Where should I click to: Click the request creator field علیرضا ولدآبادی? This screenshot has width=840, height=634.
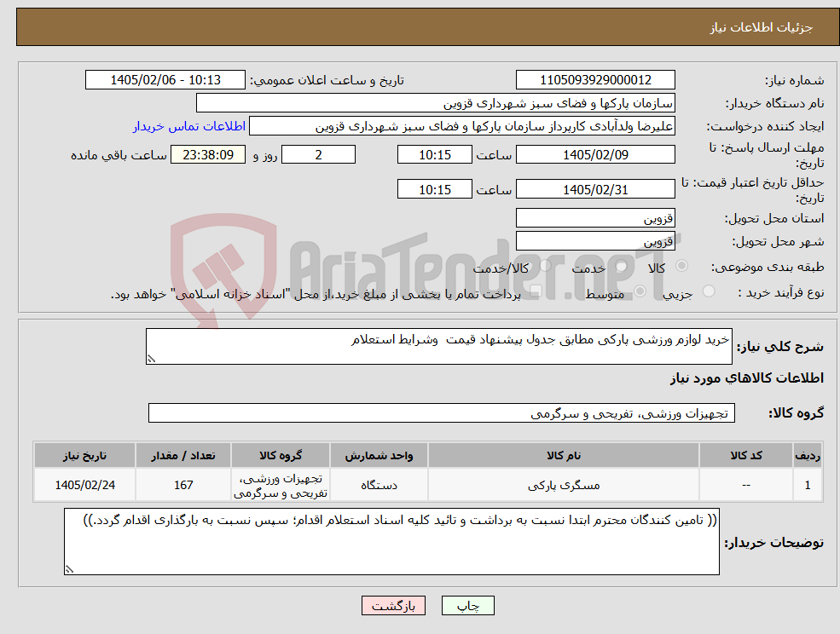click(461, 126)
